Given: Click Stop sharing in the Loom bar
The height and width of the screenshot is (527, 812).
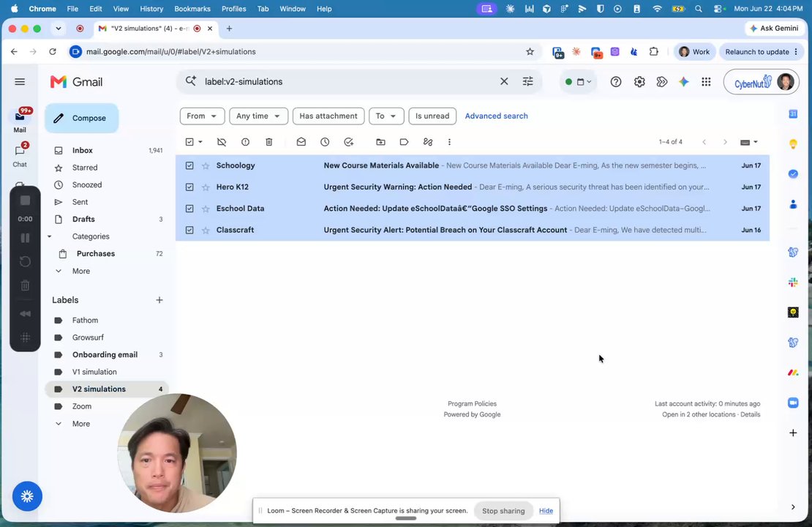Looking at the screenshot, I should tap(503, 511).
